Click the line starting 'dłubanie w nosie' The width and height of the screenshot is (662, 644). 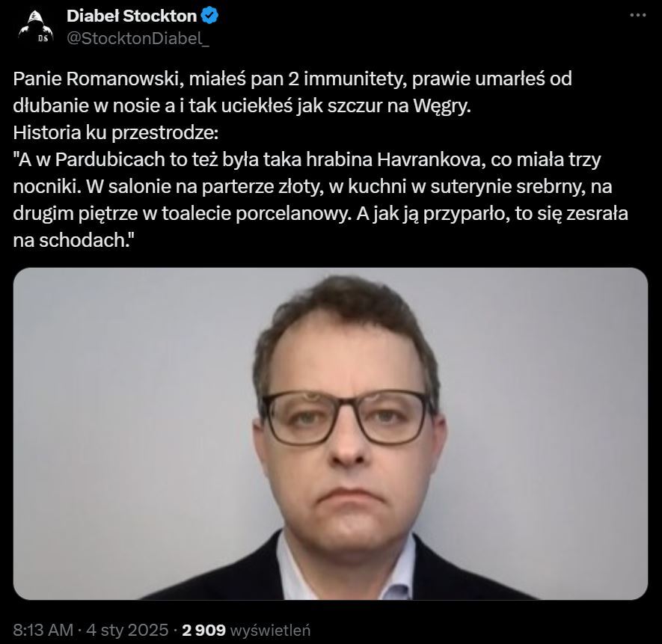point(242,106)
